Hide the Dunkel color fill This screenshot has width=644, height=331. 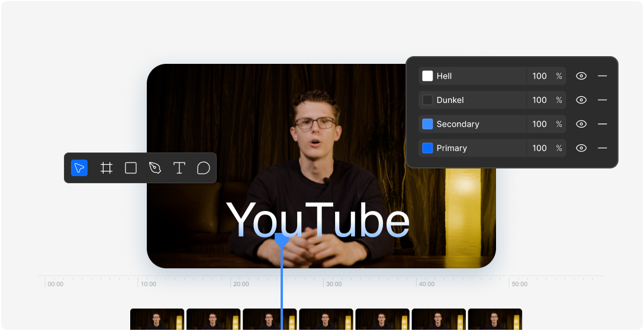coord(581,100)
